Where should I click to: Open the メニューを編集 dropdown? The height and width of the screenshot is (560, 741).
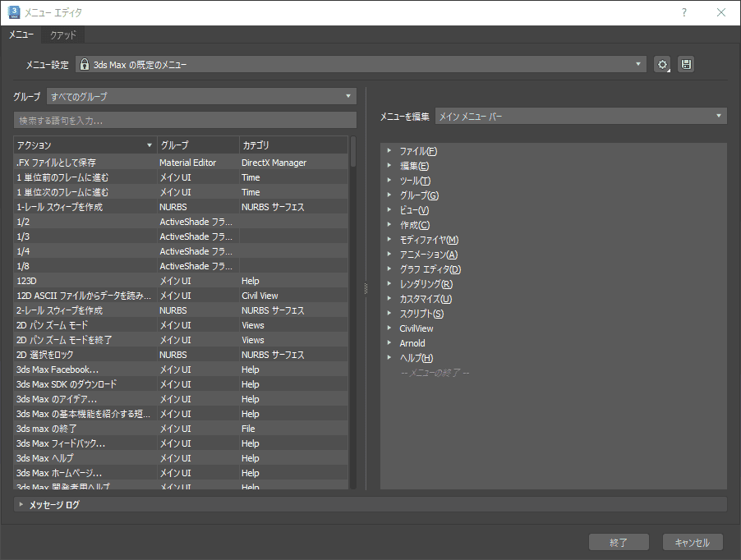tap(581, 116)
